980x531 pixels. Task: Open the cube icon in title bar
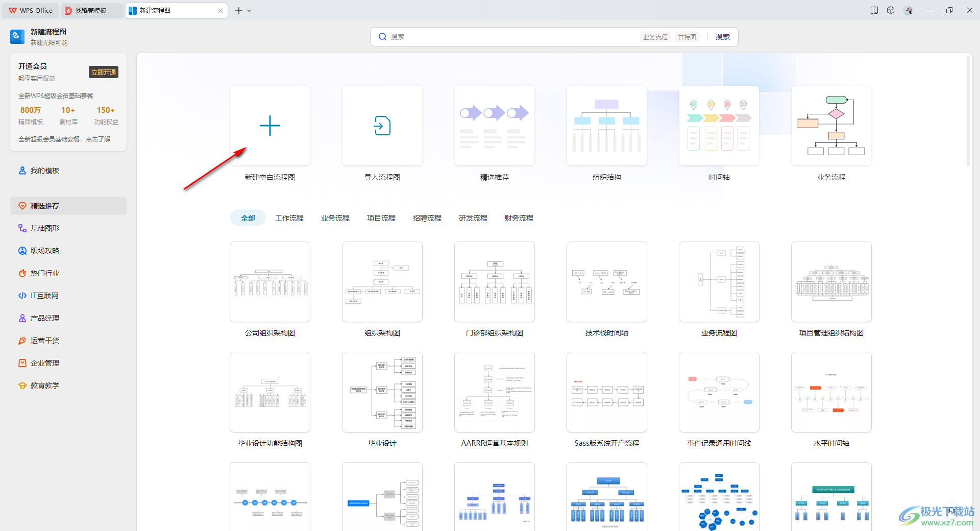tap(891, 10)
